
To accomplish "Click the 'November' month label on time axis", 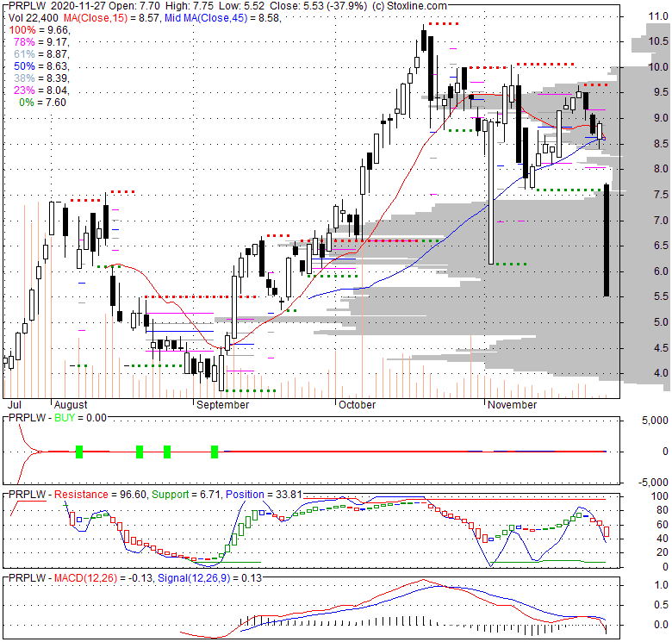I will point(512,404).
